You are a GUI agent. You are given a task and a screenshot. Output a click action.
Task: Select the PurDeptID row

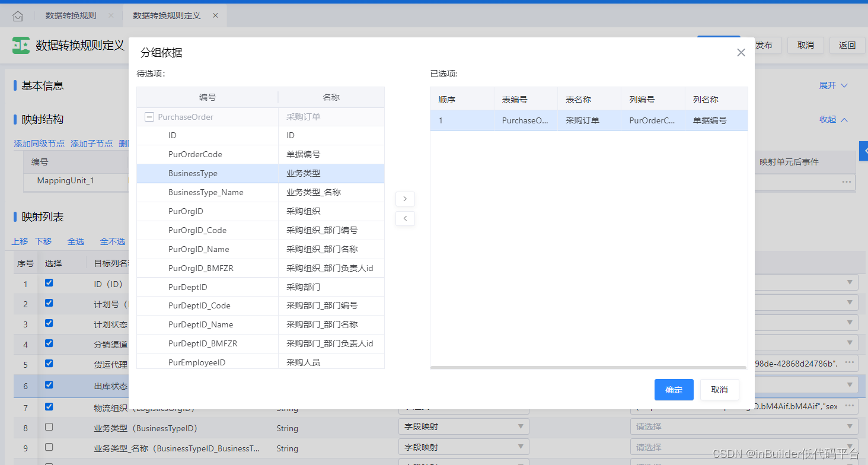260,287
